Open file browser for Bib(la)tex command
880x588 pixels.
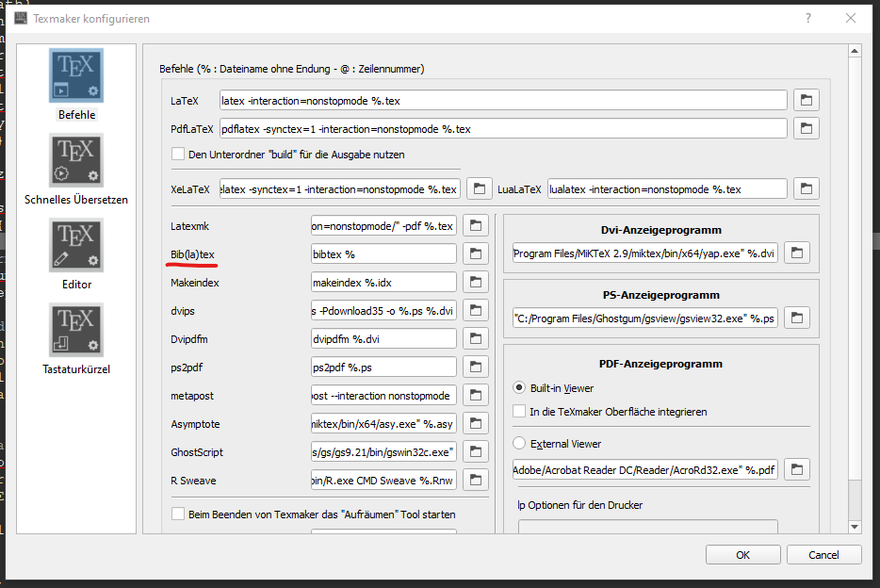pos(476,253)
